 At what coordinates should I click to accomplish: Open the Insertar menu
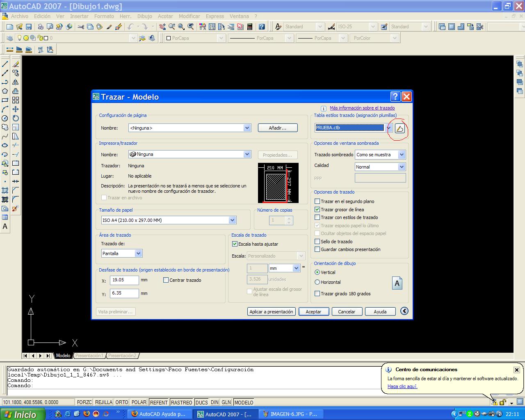tap(79, 16)
